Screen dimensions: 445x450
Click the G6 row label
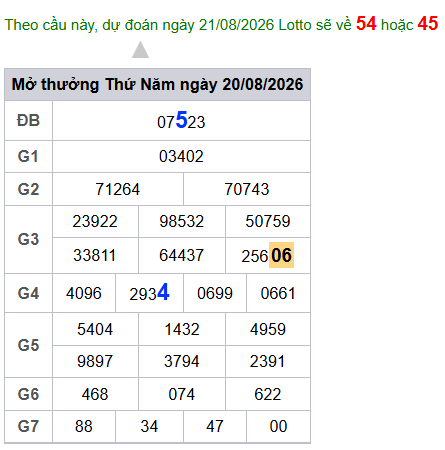(28, 394)
